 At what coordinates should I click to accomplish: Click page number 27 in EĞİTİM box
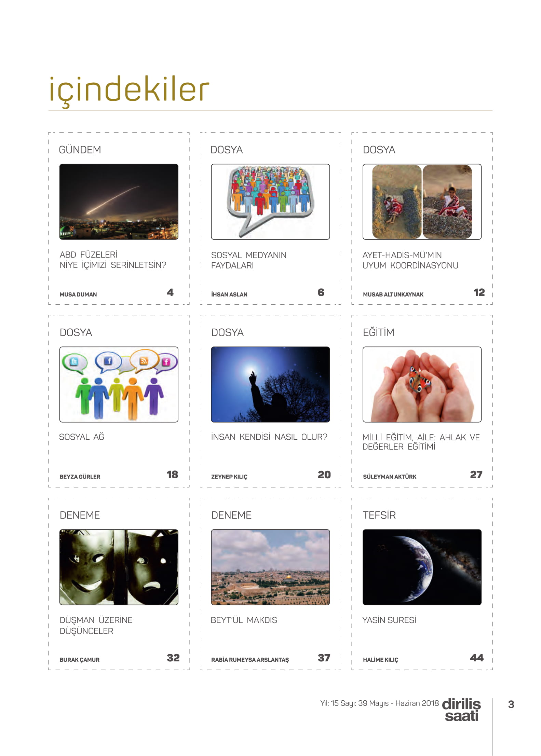[476, 475]
